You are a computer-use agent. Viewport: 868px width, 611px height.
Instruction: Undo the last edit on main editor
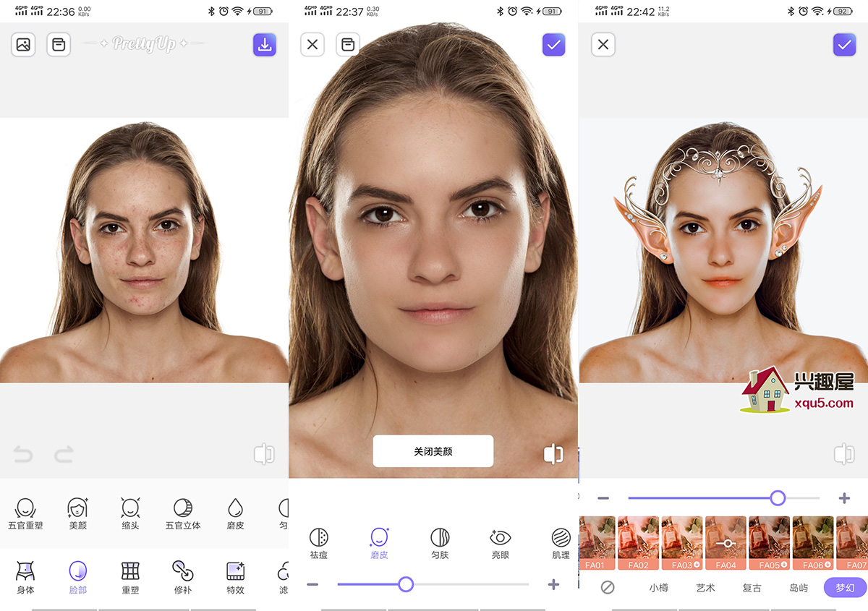coord(23,454)
